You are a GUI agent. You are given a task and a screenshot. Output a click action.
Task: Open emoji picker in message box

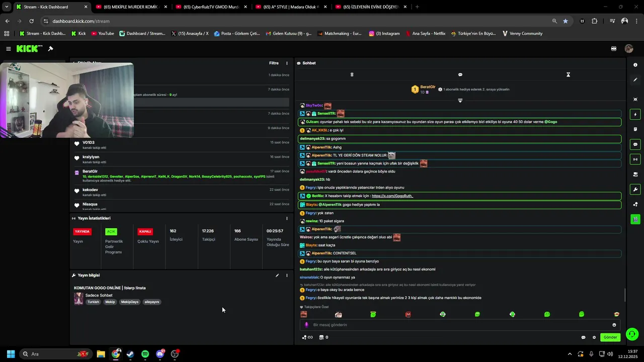point(614,325)
